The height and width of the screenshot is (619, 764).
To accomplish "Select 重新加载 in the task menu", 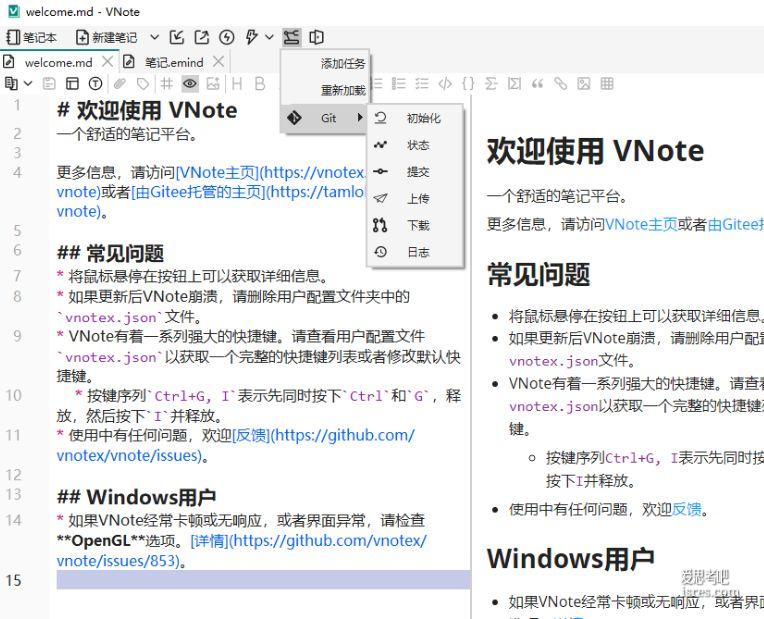I will 325,90.
